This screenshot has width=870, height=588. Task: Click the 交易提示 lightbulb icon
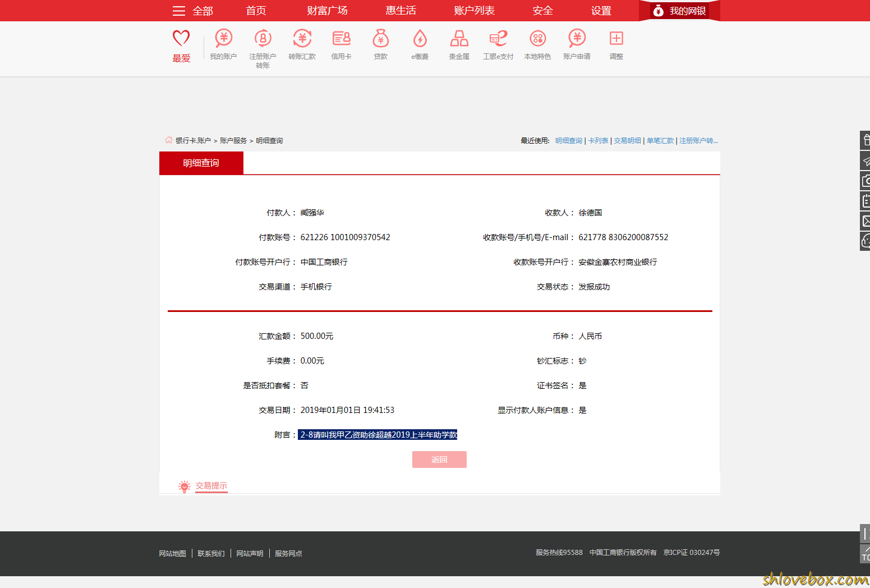coord(184,486)
